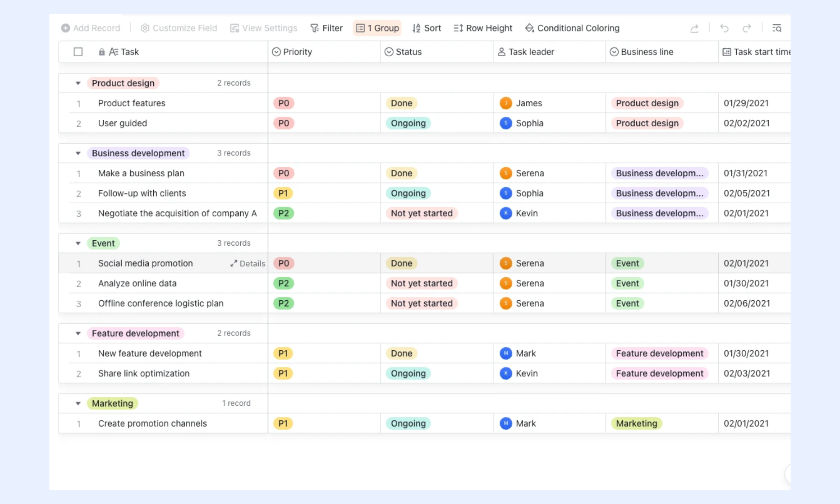Collapse the Marketing group
The width and height of the screenshot is (840, 504).
[x=78, y=403]
